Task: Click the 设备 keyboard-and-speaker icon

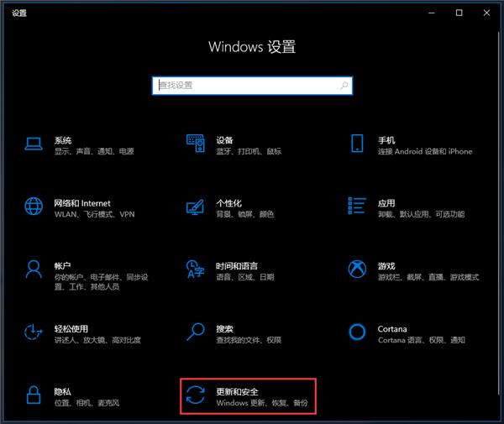Action: 196,144
